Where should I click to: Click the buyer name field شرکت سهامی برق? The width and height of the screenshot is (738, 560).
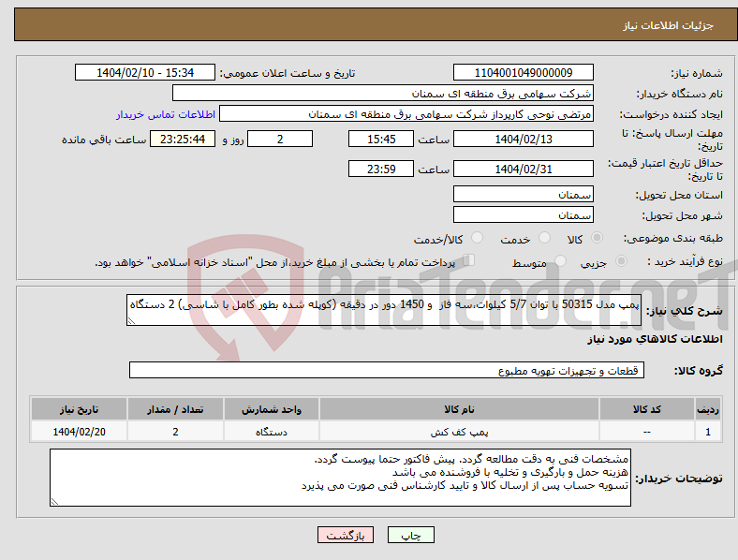383,93
